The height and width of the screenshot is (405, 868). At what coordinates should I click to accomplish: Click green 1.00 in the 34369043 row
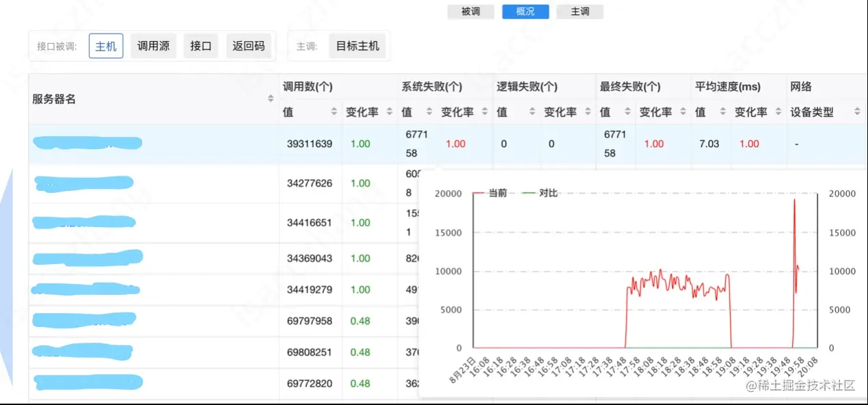click(360, 259)
